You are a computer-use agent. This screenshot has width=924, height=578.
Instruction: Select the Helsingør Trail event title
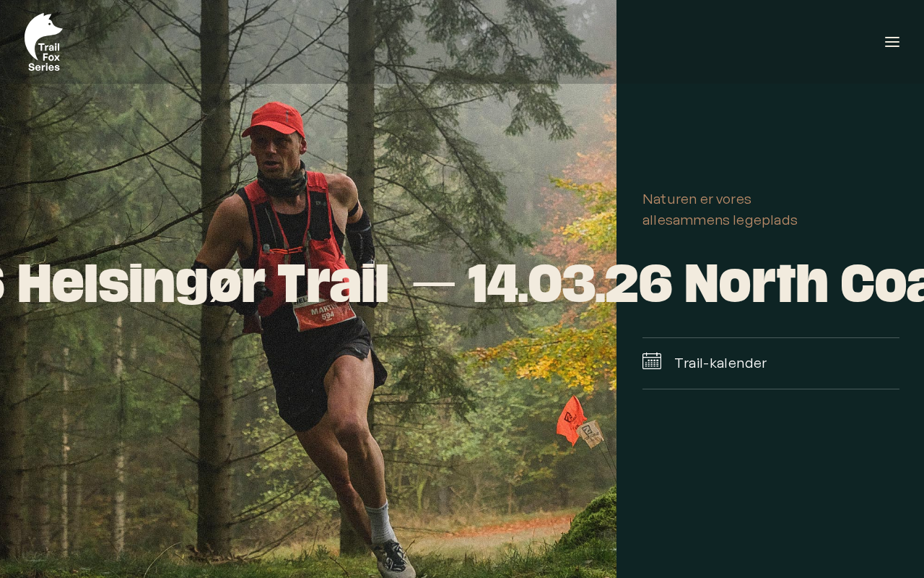click(x=195, y=283)
